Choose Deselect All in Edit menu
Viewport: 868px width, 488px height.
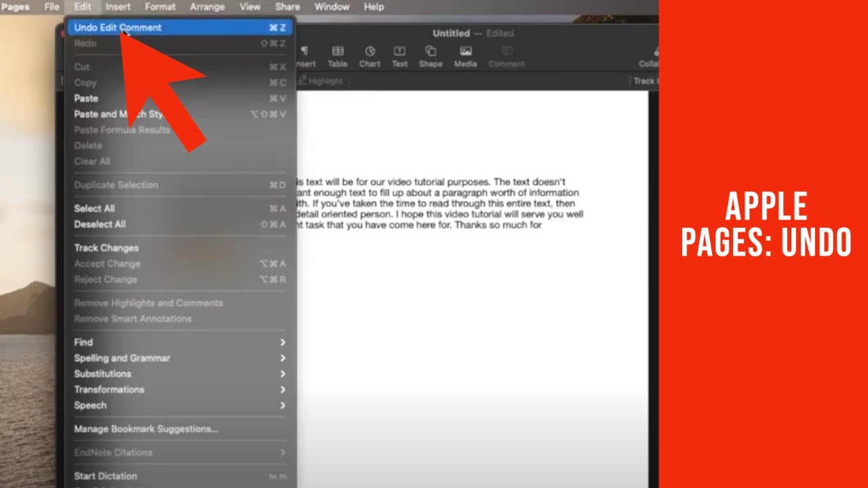[x=180, y=224]
